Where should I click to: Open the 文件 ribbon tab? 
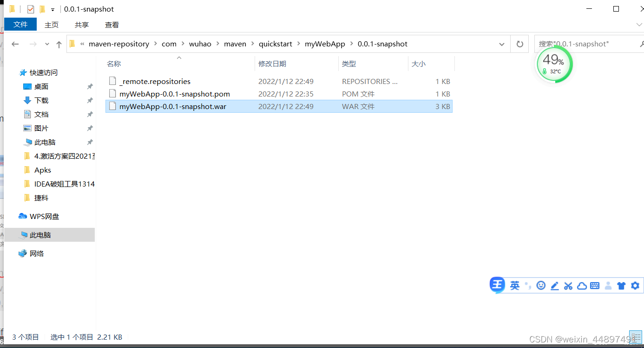coord(20,25)
